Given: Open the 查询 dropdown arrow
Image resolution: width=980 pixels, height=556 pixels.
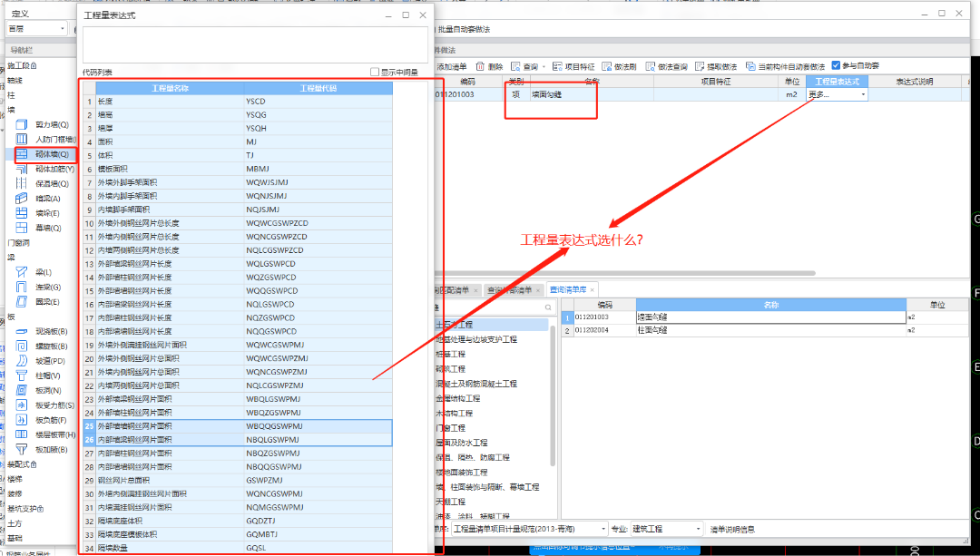Looking at the screenshot, I should pyautogui.click(x=544, y=67).
